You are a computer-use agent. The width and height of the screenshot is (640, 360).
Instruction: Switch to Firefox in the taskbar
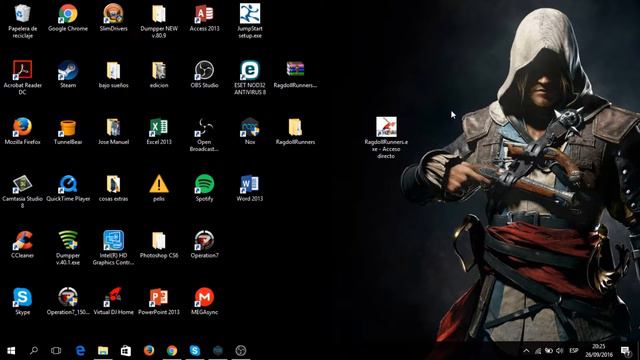pyautogui.click(x=149, y=351)
